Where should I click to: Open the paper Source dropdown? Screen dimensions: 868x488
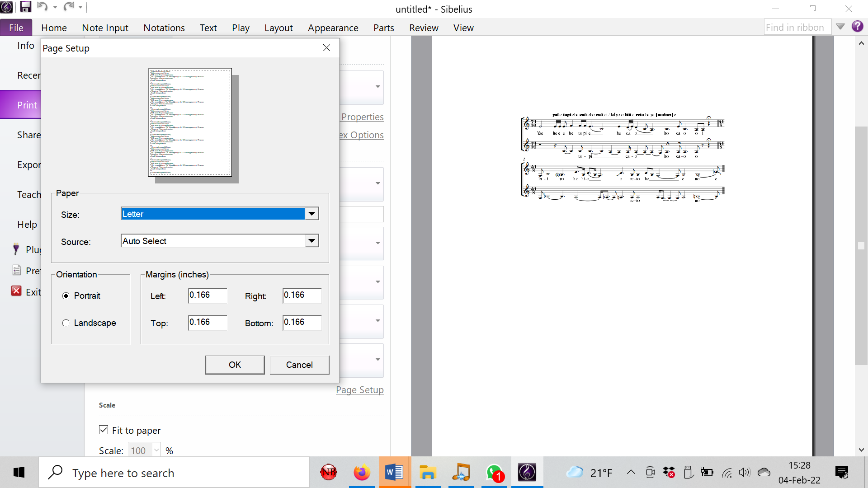pyautogui.click(x=311, y=241)
